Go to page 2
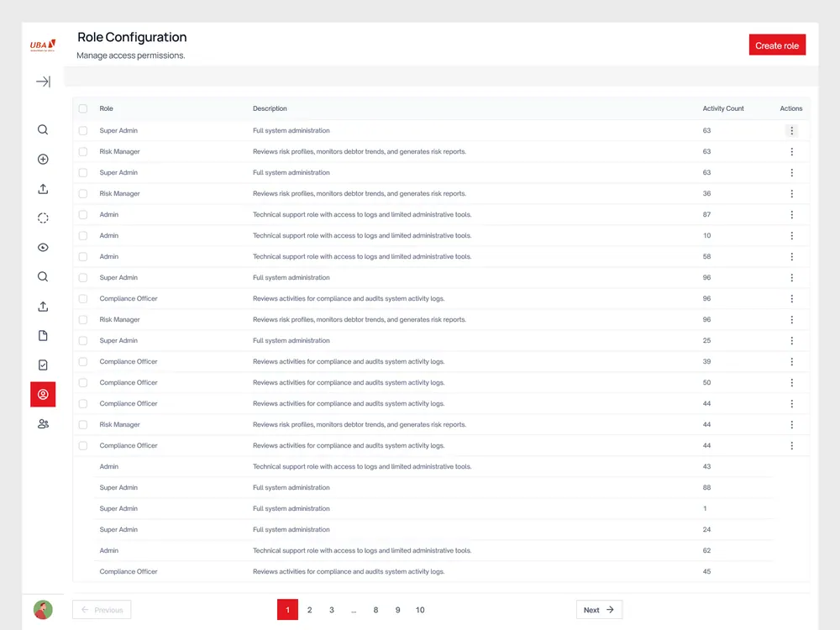 (309, 610)
